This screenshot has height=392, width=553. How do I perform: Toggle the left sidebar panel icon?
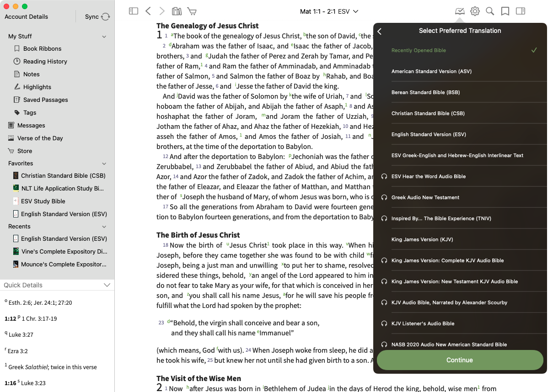coord(134,11)
